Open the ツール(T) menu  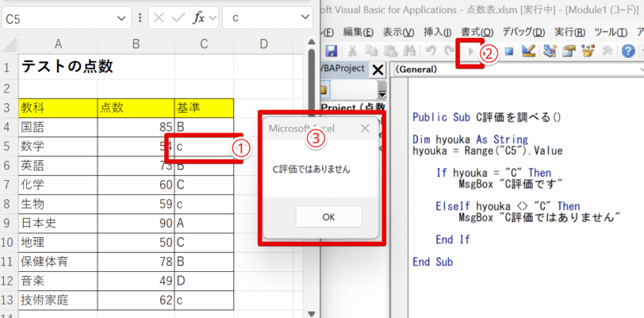611,33
